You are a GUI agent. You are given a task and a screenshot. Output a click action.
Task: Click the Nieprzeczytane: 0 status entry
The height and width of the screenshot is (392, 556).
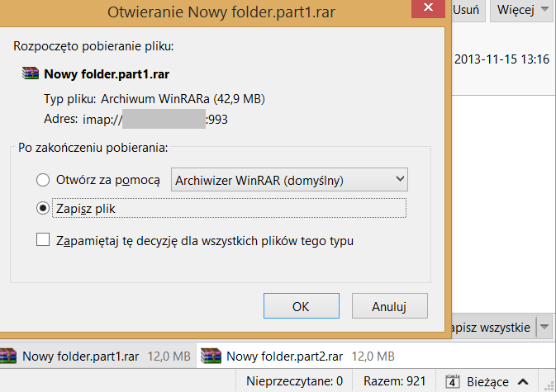coord(294,381)
